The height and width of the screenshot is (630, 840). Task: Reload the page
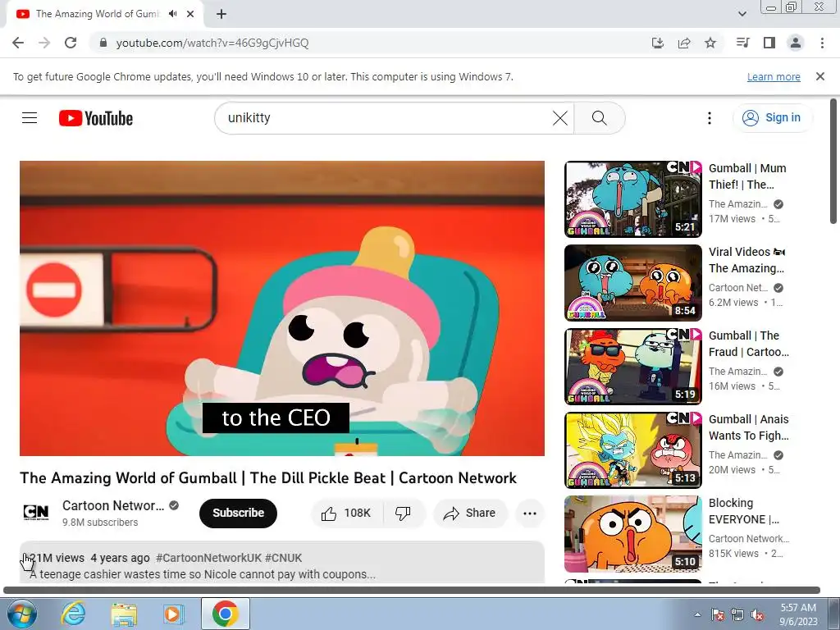(71, 43)
